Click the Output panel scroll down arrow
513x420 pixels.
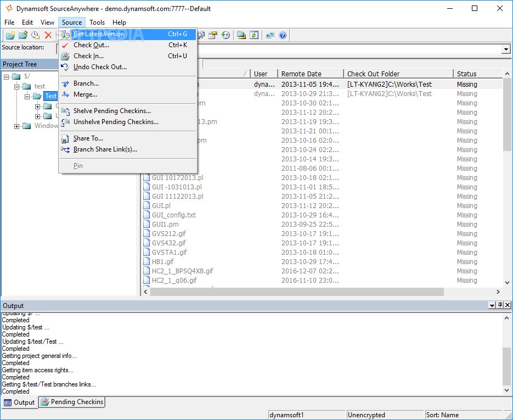(507, 390)
